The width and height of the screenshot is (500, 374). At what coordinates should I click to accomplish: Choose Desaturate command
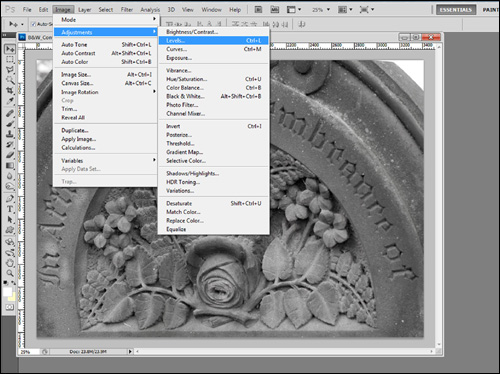(x=213, y=203)
